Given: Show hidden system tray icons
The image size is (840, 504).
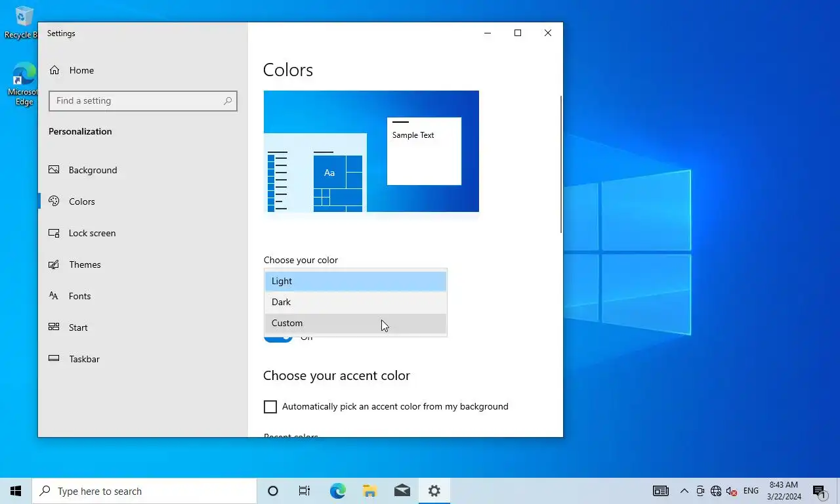Looking at the screenshot, I should point(684,491).
